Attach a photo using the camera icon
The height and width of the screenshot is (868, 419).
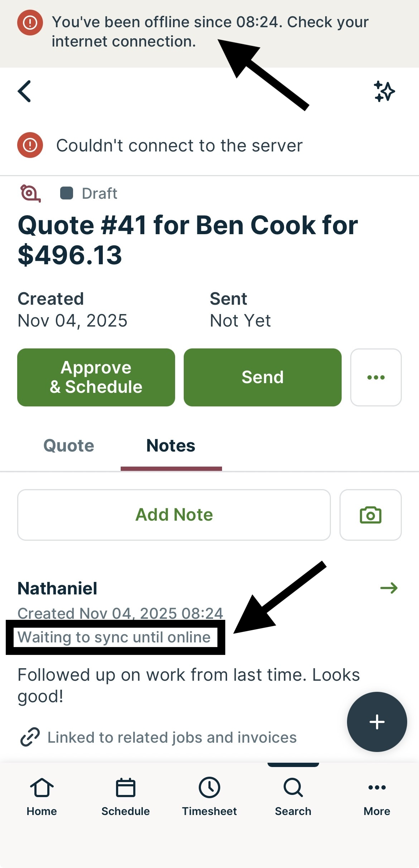click(x=371, y=515)
